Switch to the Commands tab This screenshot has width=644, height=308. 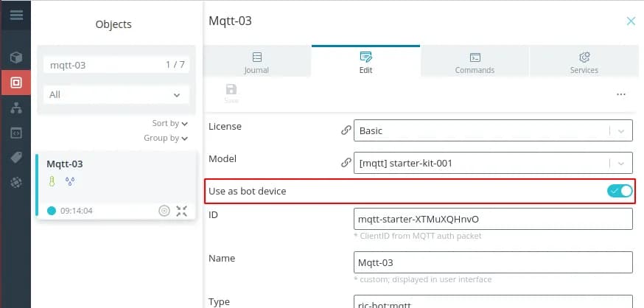pyautogui.click(x=475, y=62)
